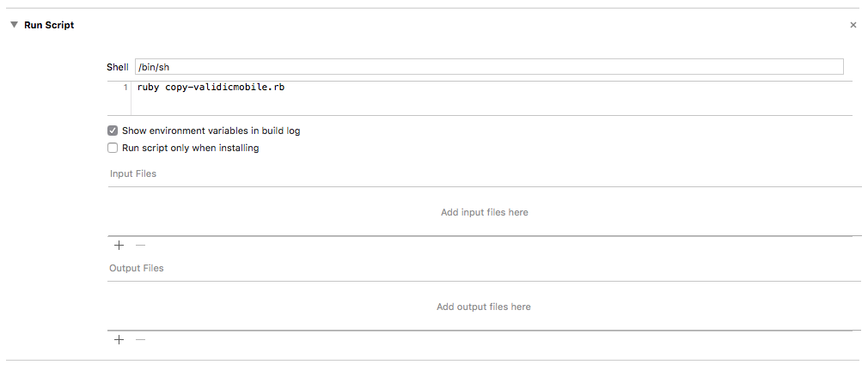Remove output file with minus icon

tap(141, 339)
